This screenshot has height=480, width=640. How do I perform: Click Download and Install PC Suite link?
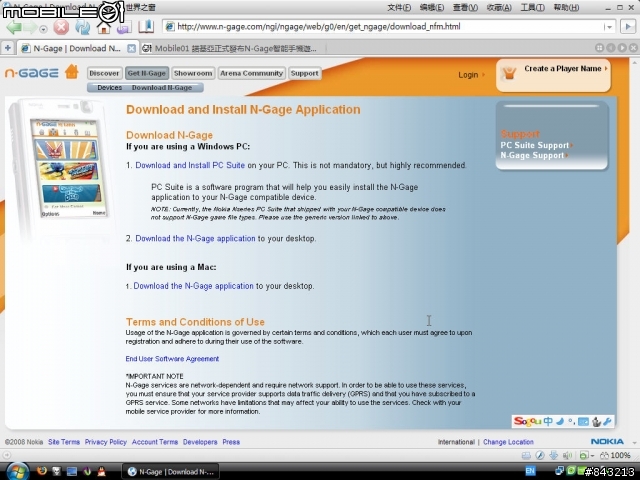pyautogui.click(x=190, y=165)
